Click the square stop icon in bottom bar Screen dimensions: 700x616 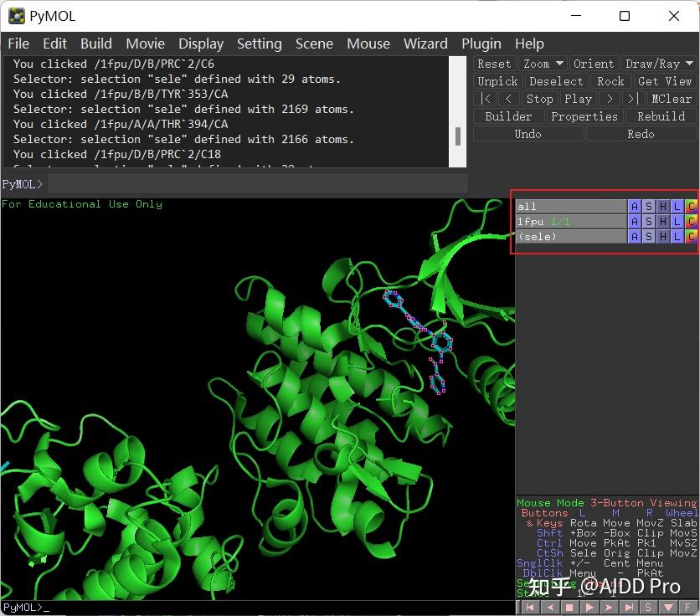click(570, 608)
